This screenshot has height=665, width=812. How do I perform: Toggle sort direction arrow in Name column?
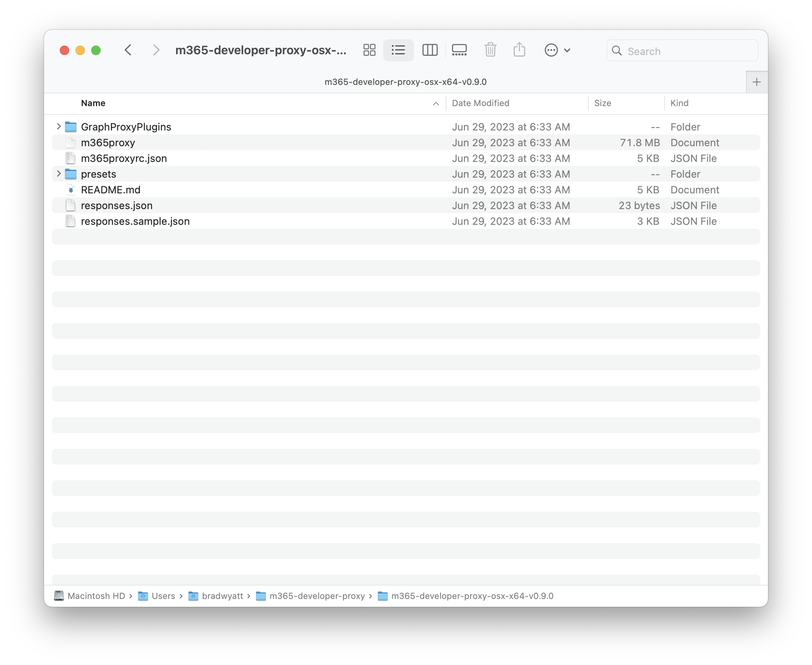click(436, 103)
